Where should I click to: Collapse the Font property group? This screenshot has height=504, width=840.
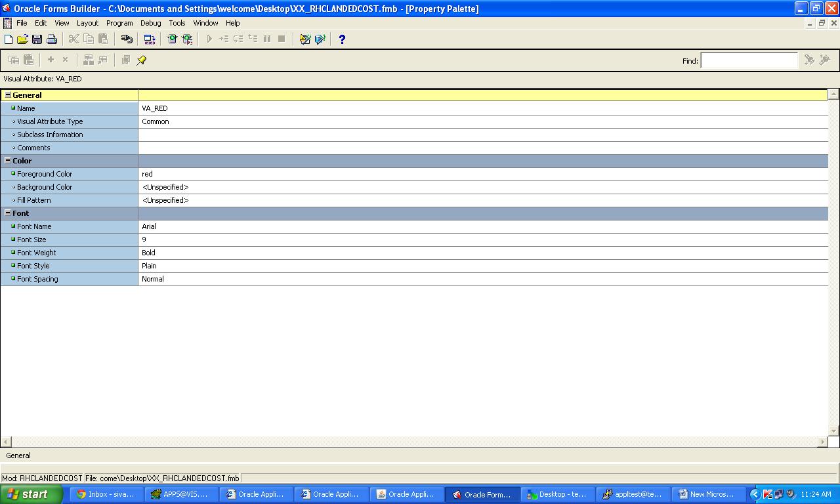(8, 213)
